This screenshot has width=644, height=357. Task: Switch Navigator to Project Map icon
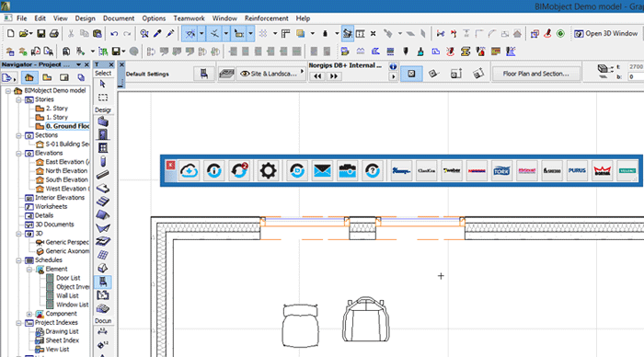click(x=29, y=77)
